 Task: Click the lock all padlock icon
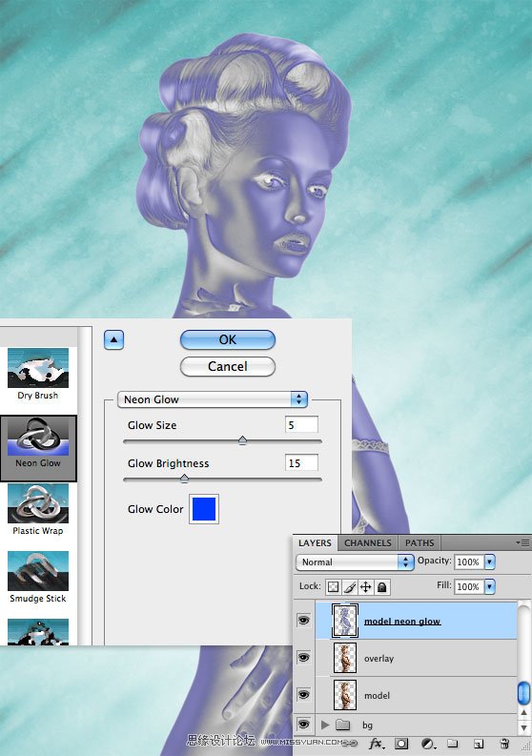pyautogui.click(x=382, y=586)
